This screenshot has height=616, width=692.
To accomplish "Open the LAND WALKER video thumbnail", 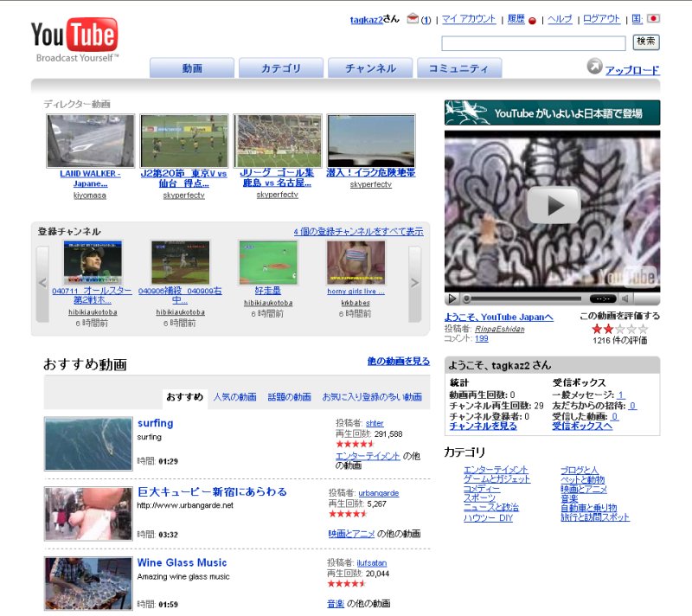I will pos(91,141).
